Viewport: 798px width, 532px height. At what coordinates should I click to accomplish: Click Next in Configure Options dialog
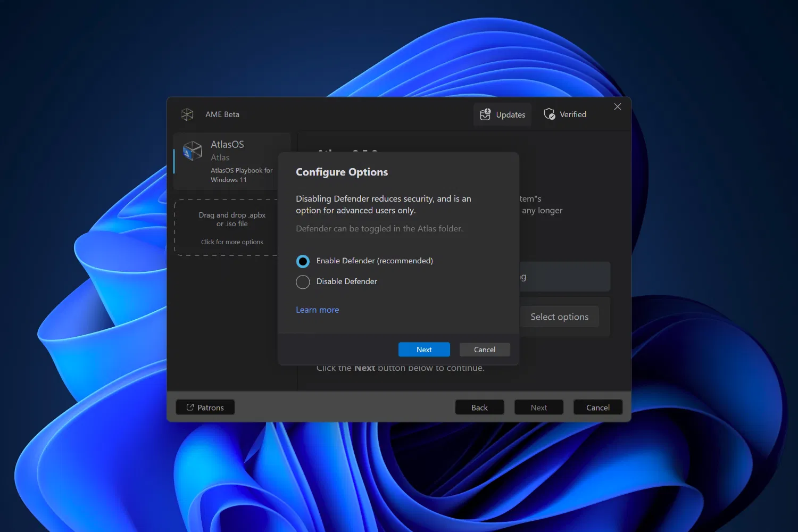(424, 350)
